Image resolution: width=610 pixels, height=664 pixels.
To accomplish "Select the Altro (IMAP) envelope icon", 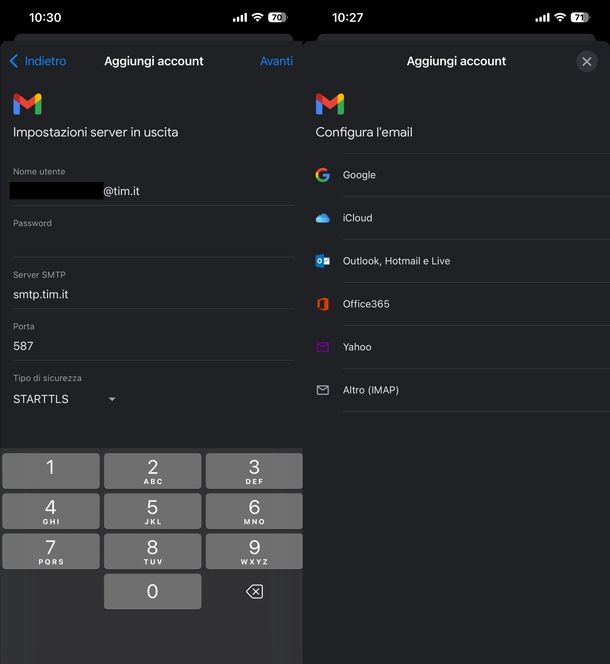I will [322, 390].
